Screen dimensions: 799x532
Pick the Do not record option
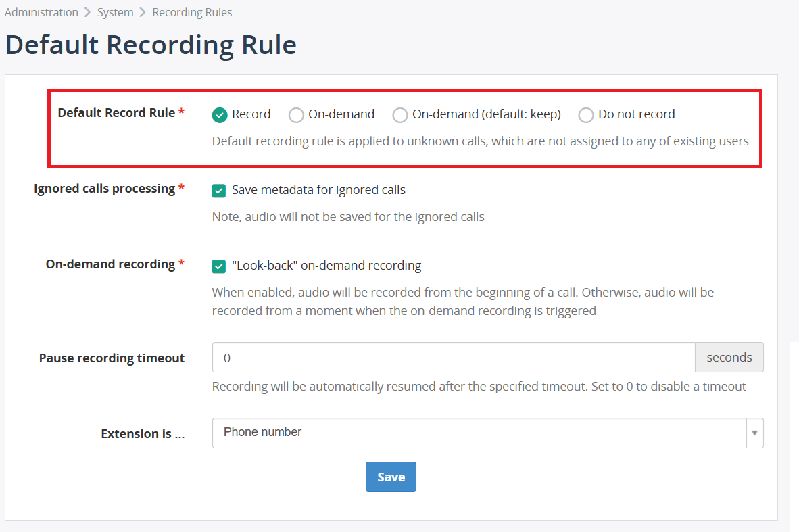586,115
